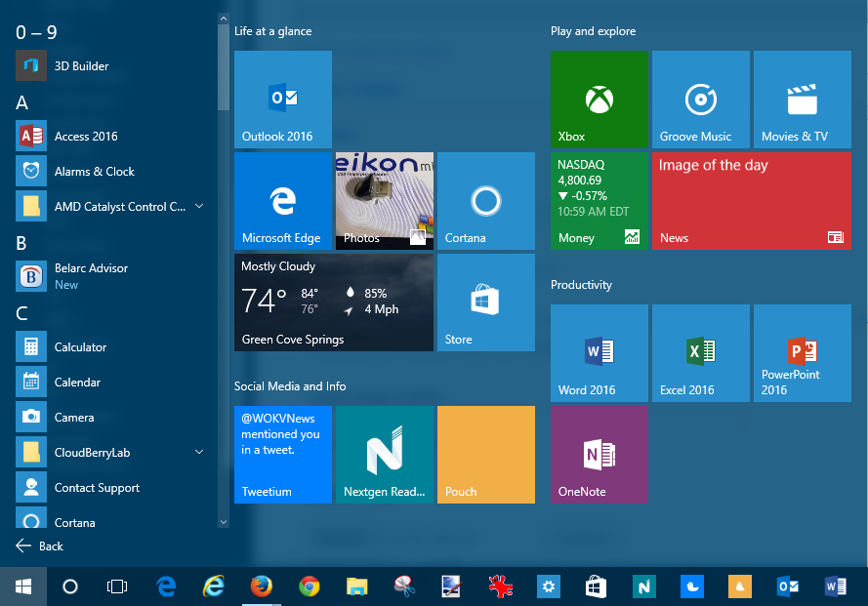Open Excel 2016 tile

(x=700, y=352)
